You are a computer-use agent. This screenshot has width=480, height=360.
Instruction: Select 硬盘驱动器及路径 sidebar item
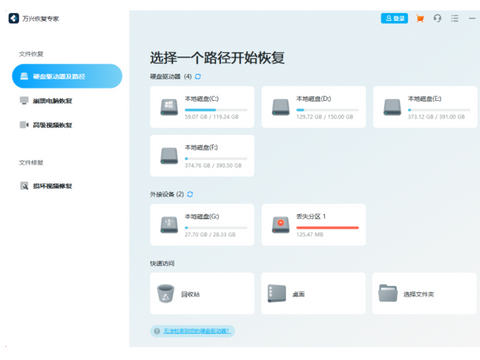point(67,76)
